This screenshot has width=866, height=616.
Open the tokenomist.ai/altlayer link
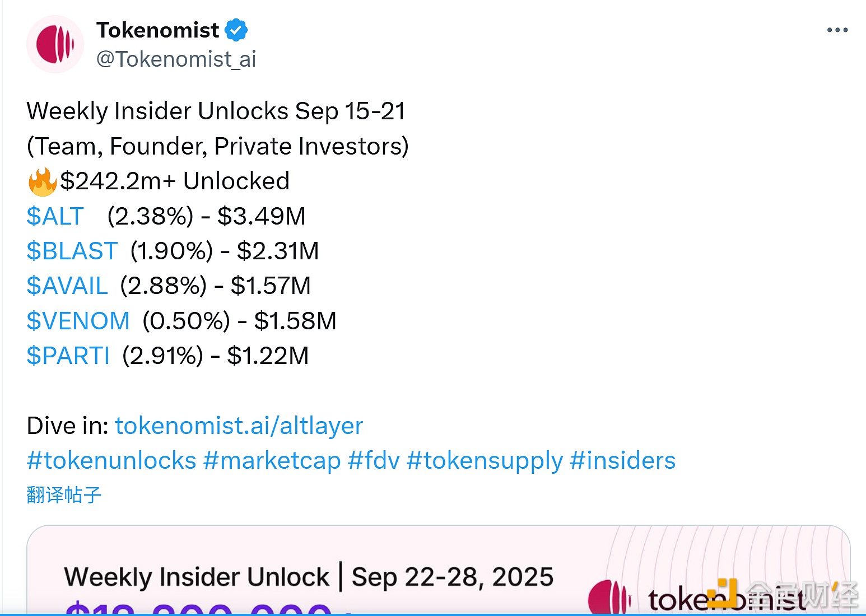point(239,426)
